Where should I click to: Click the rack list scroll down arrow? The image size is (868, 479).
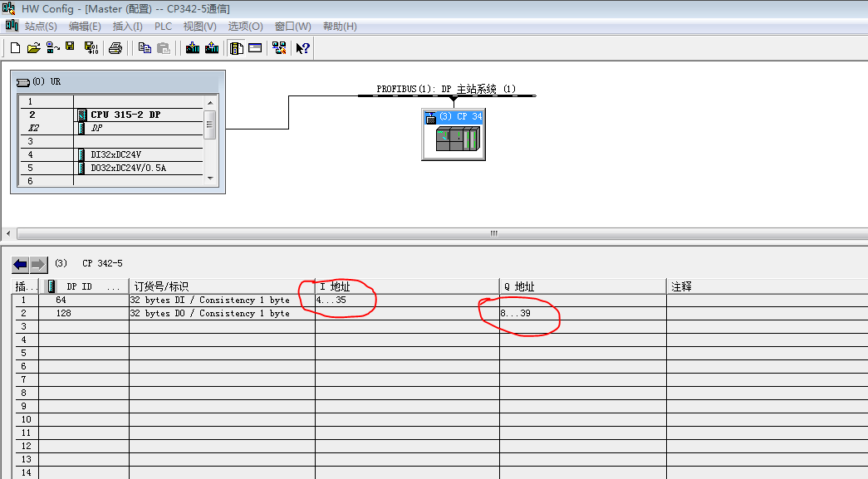(210, 178)
